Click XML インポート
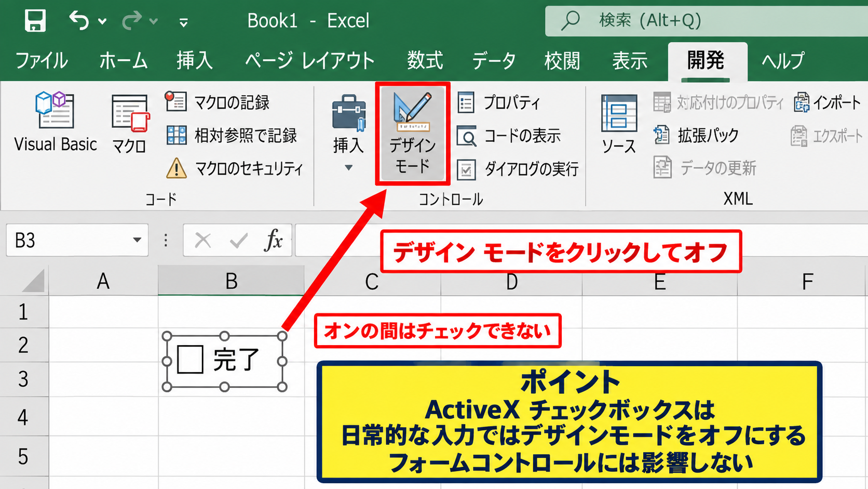The width and height of the screenshot is (868, 489). pyautogui.click(x=828, y=102)
